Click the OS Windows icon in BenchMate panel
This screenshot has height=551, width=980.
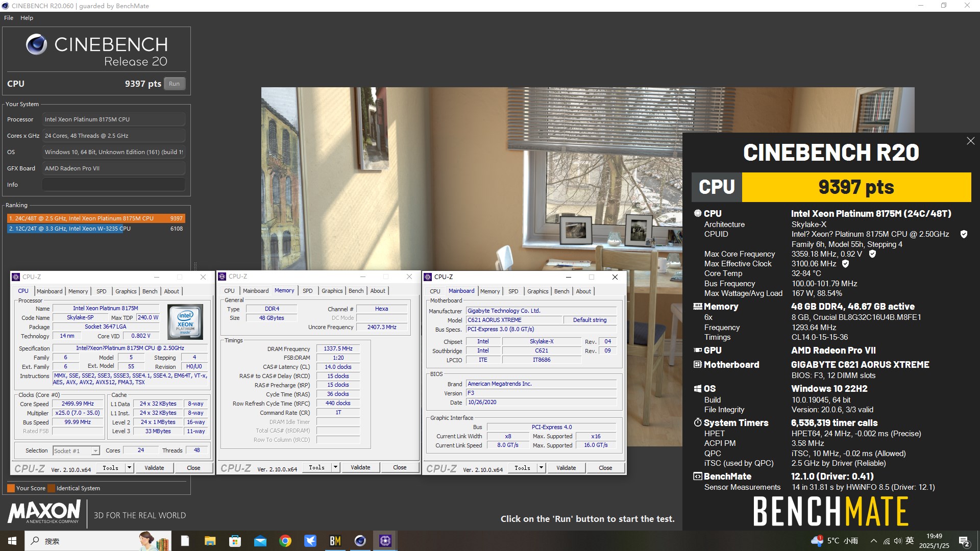coord(698,389)
